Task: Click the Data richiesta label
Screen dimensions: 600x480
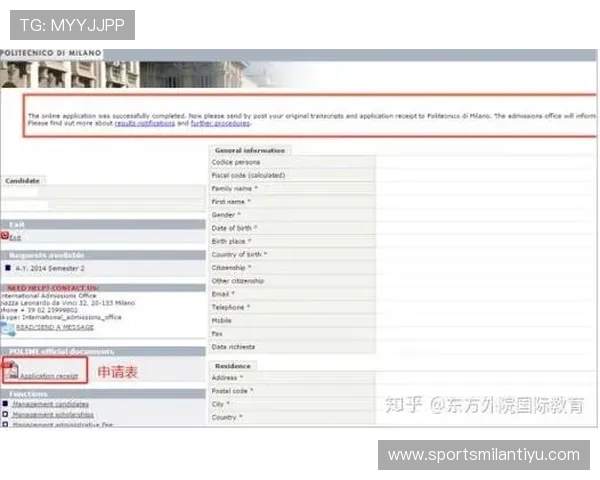Action: [233, 347]
